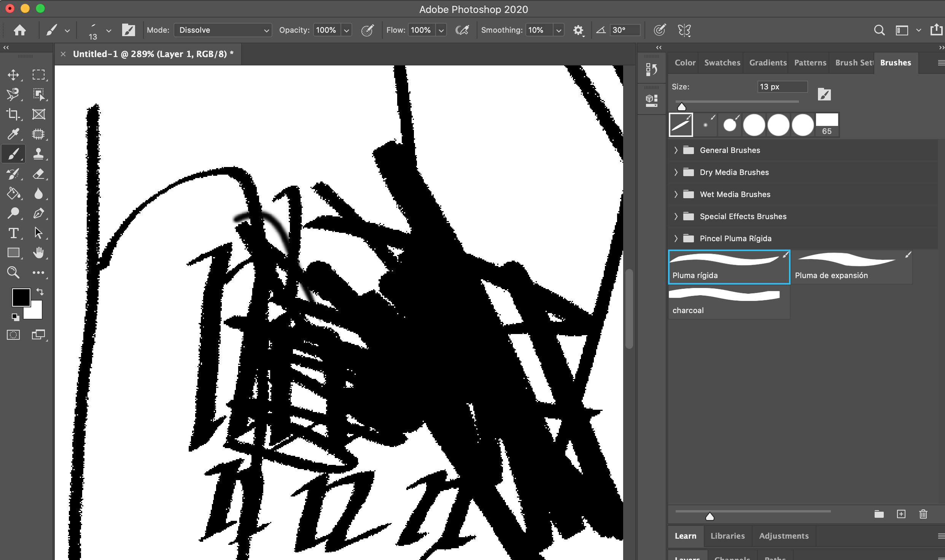This screenshot has height=560, width=945.
Task: Select the Eyedropper tool
Action: pos(14,134)
